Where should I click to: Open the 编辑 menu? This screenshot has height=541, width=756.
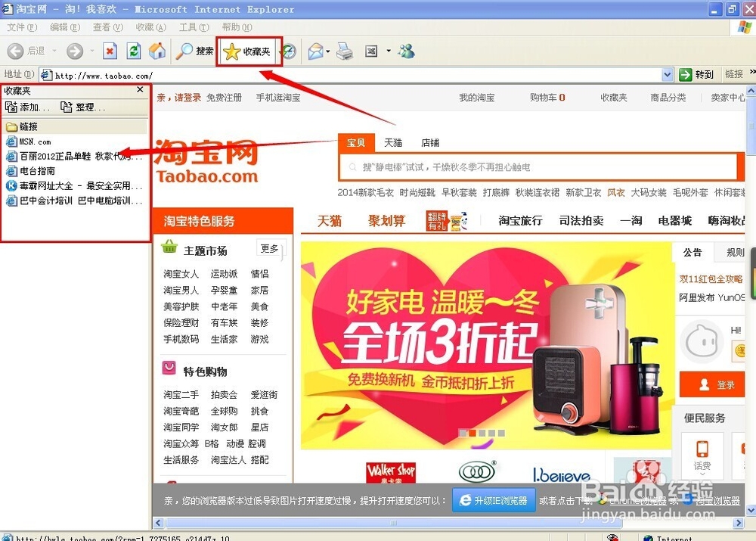pos(64,27)
